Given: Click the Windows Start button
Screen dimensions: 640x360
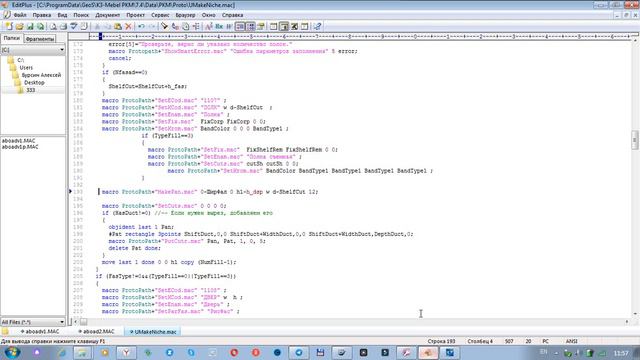Looking at the screenshot, I should click(12, 352).
